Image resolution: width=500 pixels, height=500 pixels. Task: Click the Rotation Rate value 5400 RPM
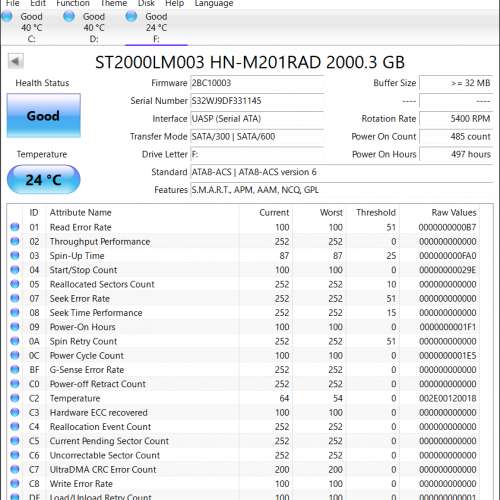tap(456, 119)
